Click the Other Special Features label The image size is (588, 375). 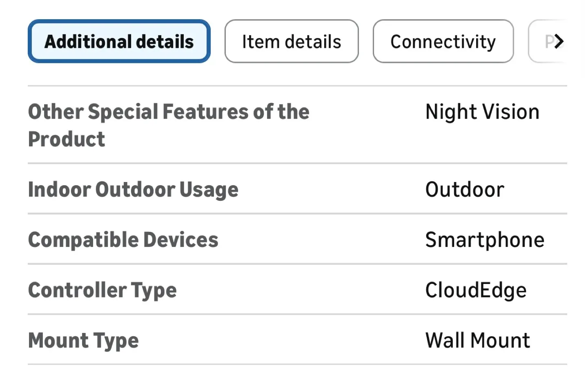168,125
